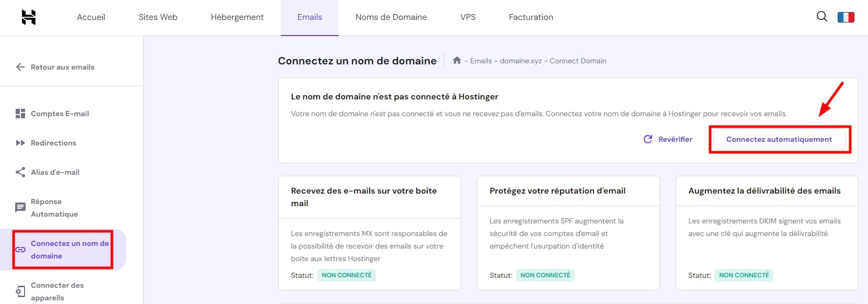Click the Hostinger logo icon

tap(29, 17)
